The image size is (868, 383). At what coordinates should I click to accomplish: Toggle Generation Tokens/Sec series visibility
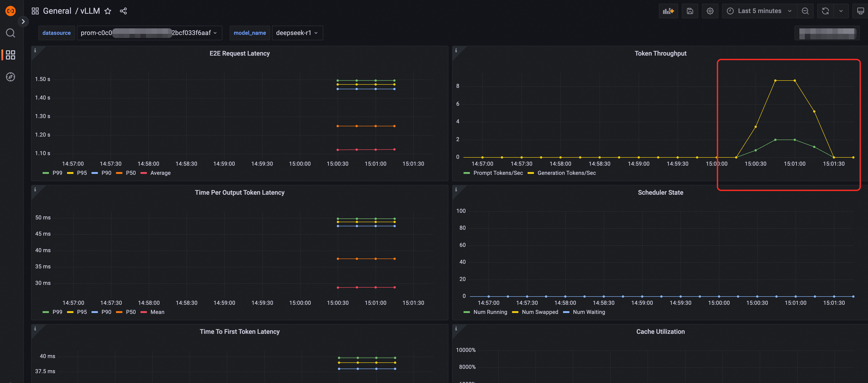566,173
